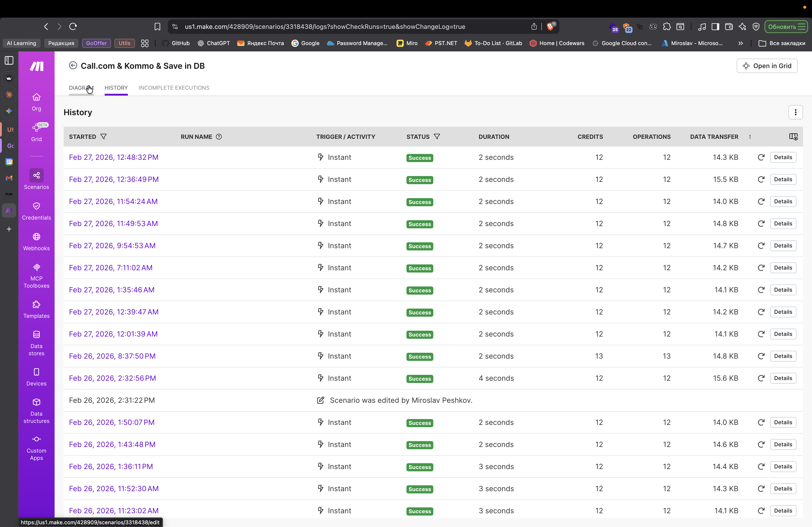
Task: Open the History three-dot options menu
Action: click(x=795, y=112)
